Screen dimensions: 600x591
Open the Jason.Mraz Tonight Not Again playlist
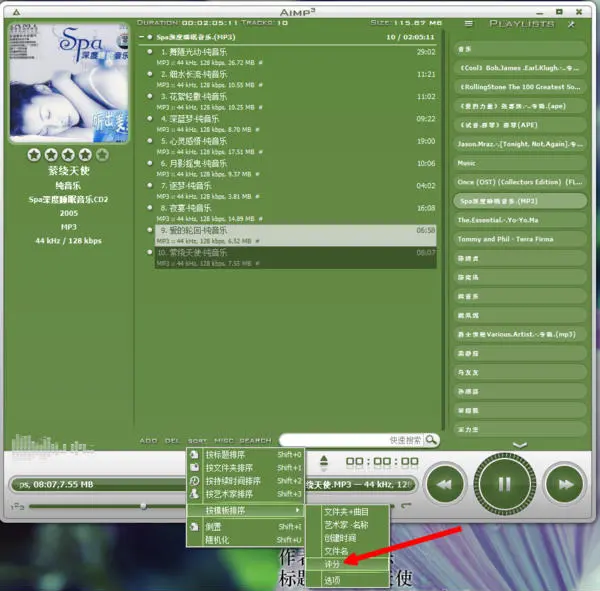[x=520, y=144]
